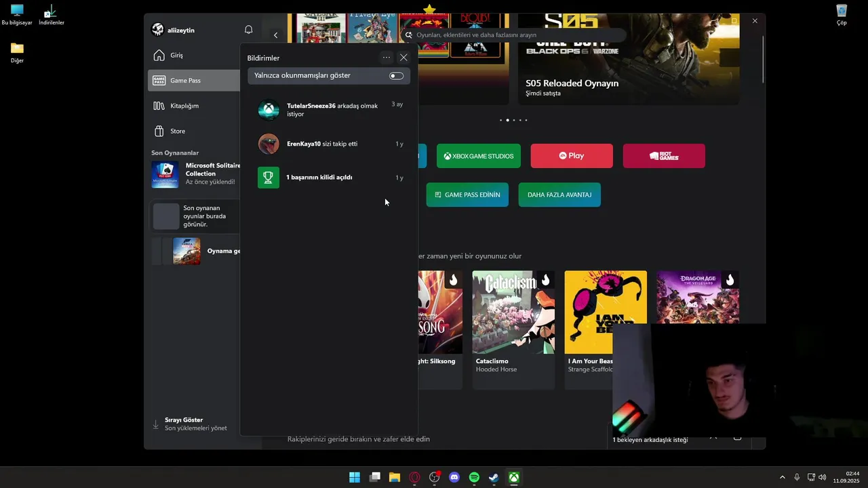Open Cataclismo game card
868x488 pixels.
point(513,330)
